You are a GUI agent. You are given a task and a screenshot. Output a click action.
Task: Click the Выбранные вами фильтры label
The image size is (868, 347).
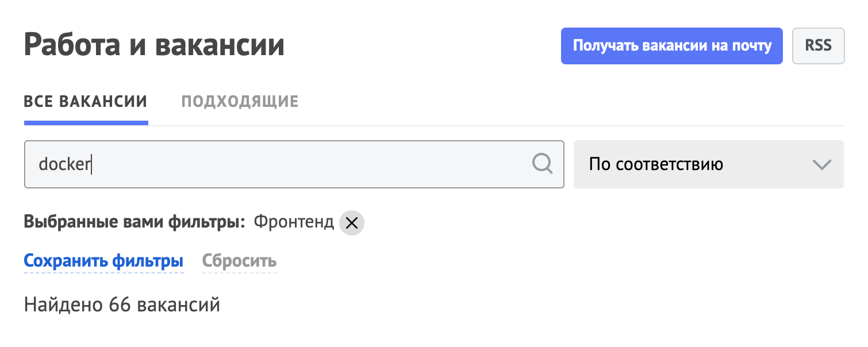coord(135,222)
